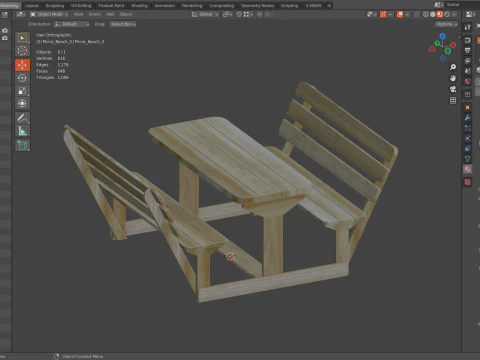Click the red X axis gizmo
Image resolution: width=480 pixels, height=360 pixels.
[x=453, y=45]
